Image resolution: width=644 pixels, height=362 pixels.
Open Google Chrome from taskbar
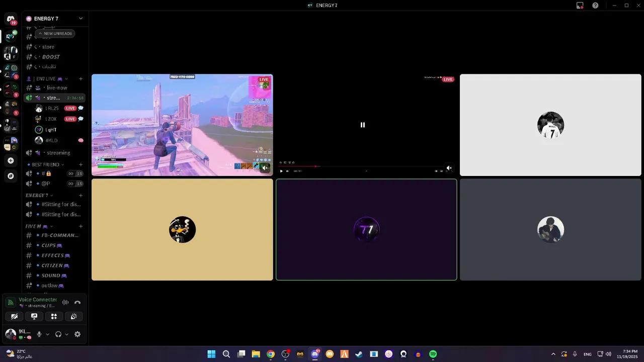click(x=271, y=354)
